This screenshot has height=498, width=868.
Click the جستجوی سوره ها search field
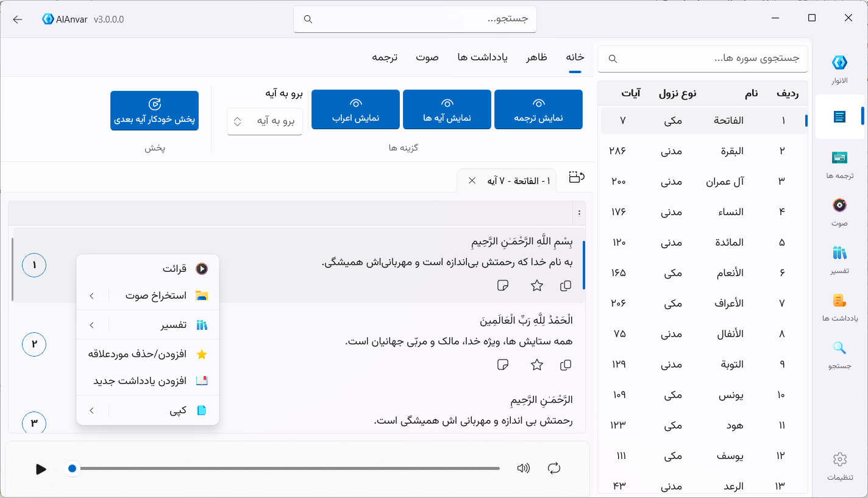(703, 59)
